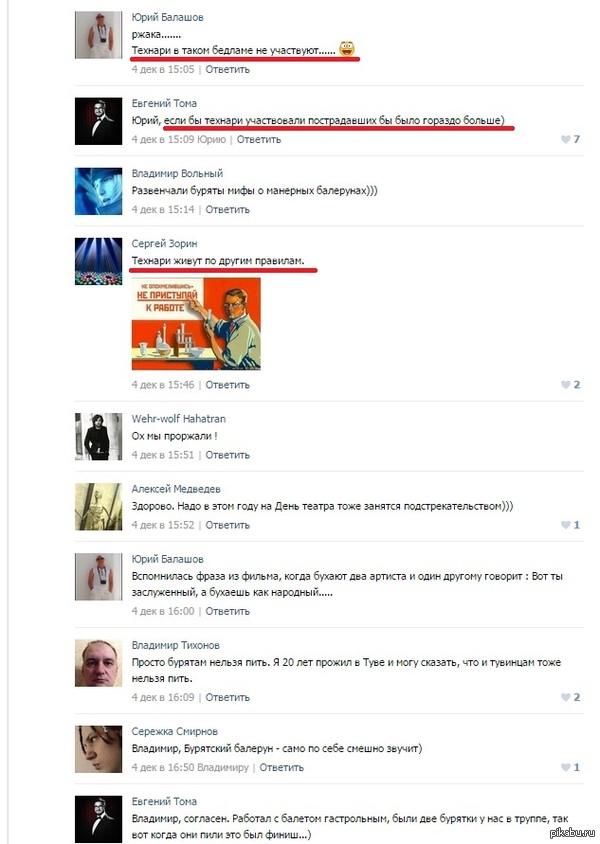Screen dimensions: 600x844
Task: Click heart on Владимир Тихонов's comment
Action: click(566, 697)
